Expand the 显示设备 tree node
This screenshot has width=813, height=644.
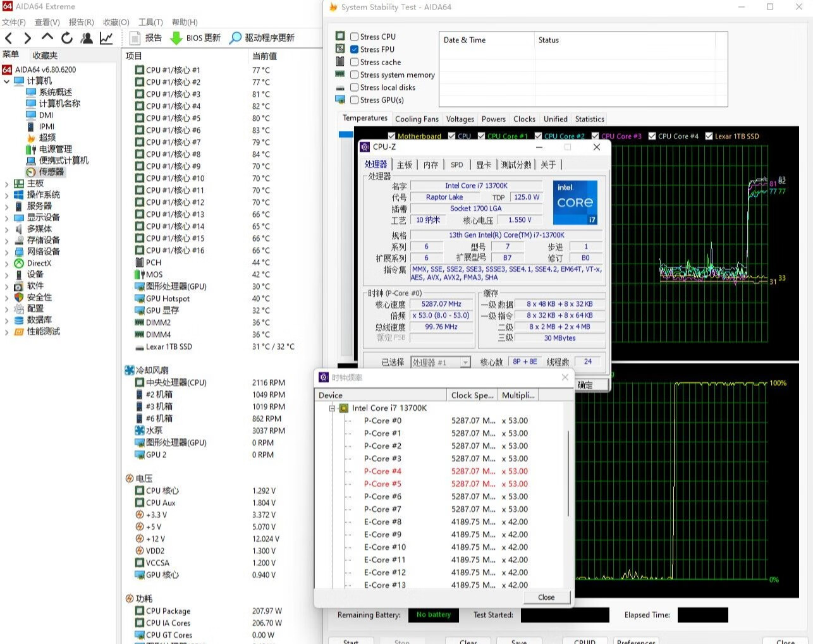click(x=6, y=218)
